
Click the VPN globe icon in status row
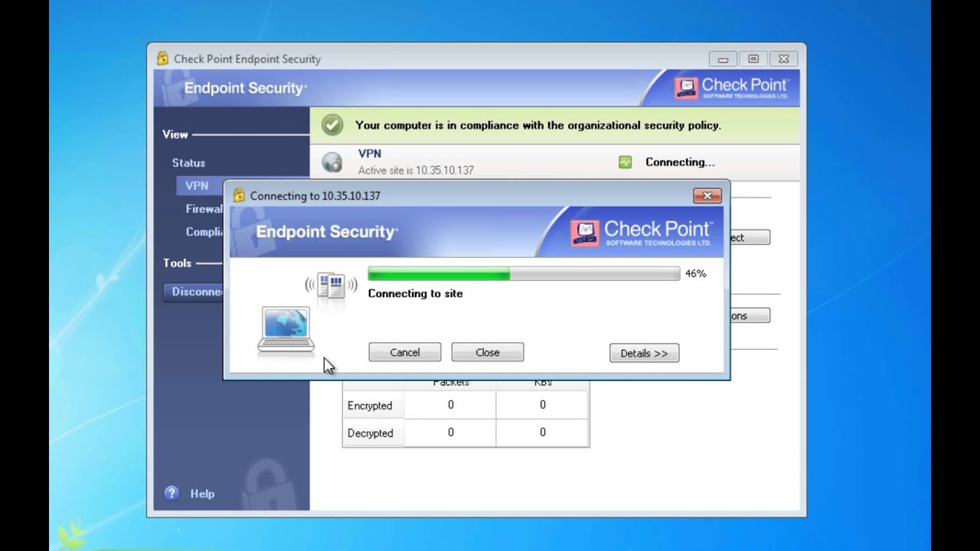(332, 161)
